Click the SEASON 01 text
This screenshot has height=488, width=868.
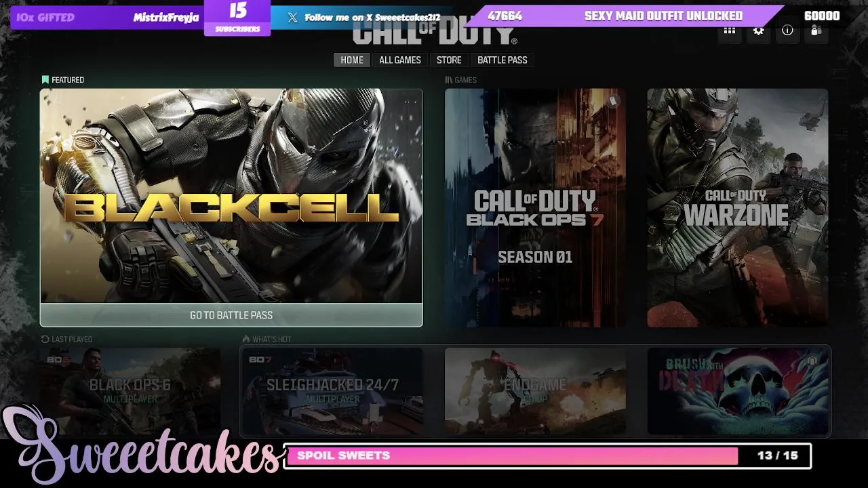pos(535,257)
